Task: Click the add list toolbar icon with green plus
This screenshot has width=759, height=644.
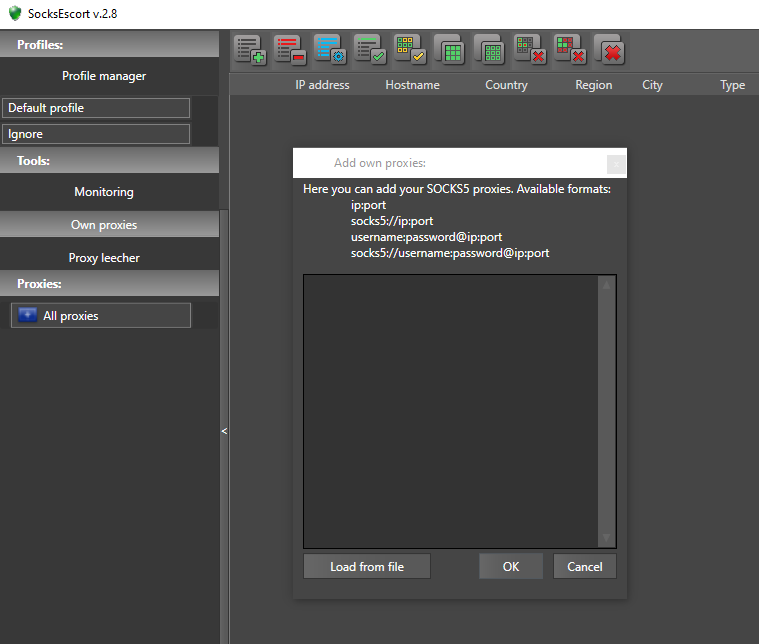Action: tap(250, 50)
